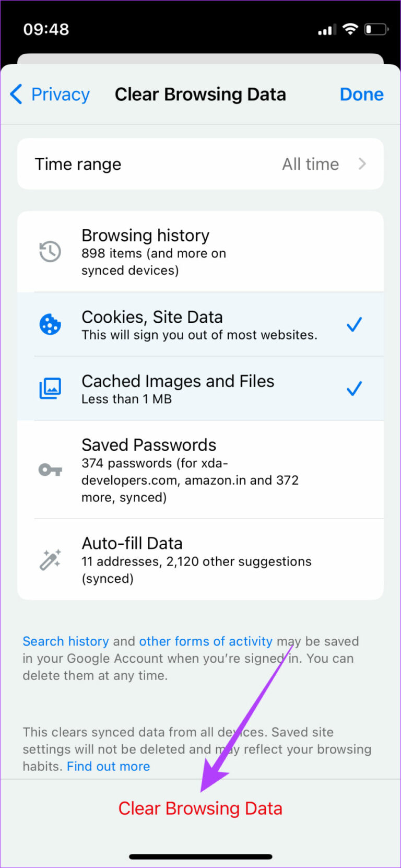Click the Wi-Fi icon in the status bar
This screenshot has width=401, height=868.
tap(350, 30)
